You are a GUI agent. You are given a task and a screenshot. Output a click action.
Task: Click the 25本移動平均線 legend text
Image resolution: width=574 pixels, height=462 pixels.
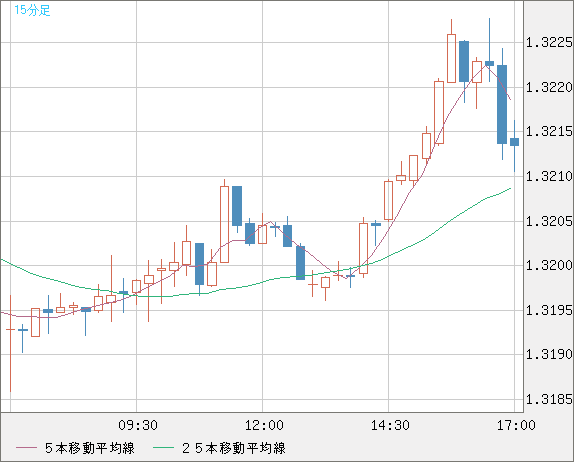click(x=234, y=448)
